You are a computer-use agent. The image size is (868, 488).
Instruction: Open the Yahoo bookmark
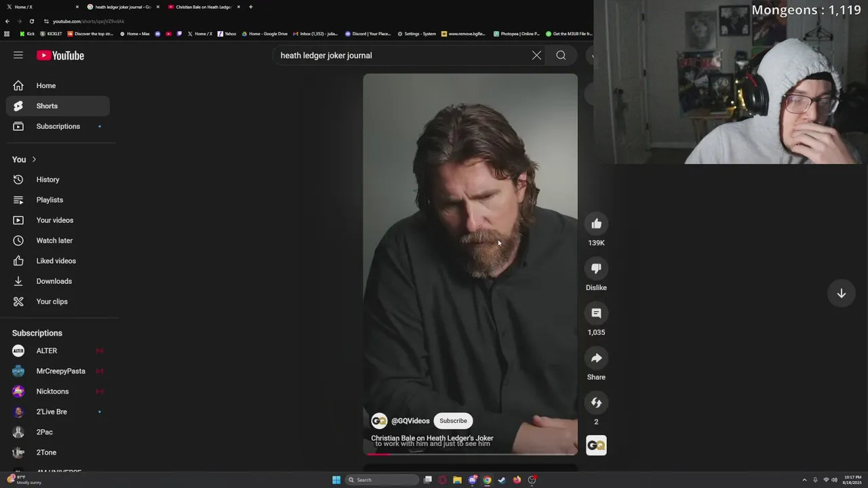[x=227, y=34]
